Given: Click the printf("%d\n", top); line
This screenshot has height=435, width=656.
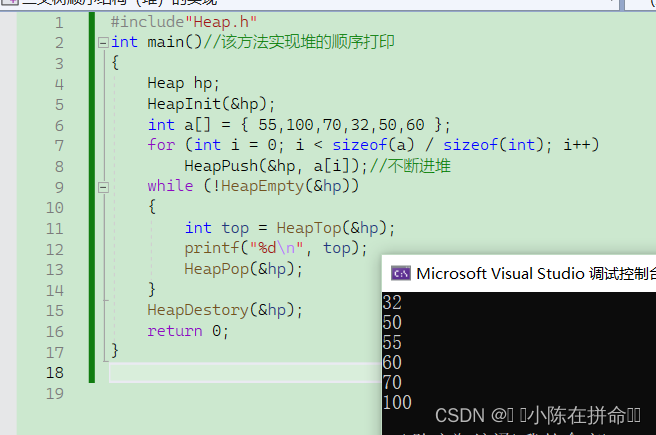Looking at the screenshot, I should click(276, 248).
